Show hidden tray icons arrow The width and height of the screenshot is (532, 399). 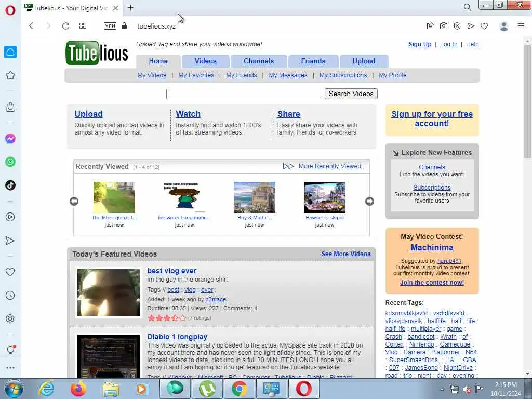coord(442,390)
